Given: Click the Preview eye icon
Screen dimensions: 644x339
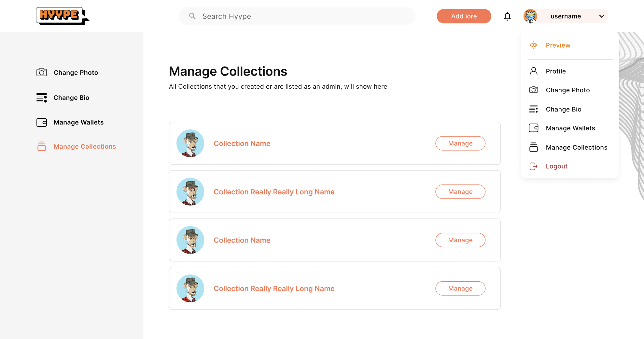Looking at the screenshot, I should coord(534,45).
